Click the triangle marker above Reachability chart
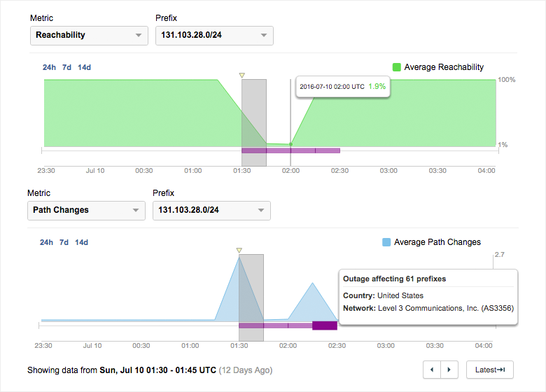 click(241, 75)
